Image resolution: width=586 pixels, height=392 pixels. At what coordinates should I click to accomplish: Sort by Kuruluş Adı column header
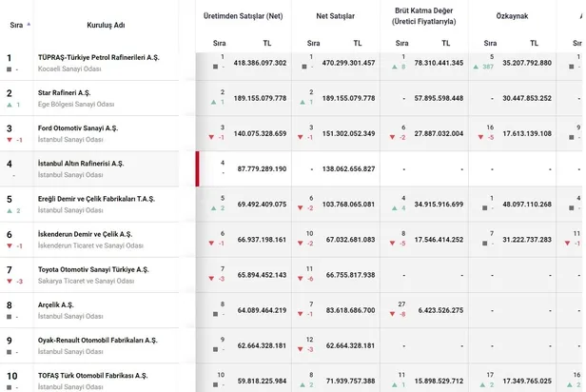[106, 24]
